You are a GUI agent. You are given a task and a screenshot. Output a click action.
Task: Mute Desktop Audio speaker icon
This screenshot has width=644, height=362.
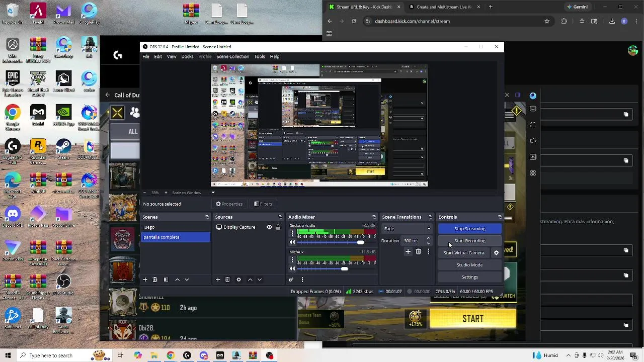click(x=292, y=242)
